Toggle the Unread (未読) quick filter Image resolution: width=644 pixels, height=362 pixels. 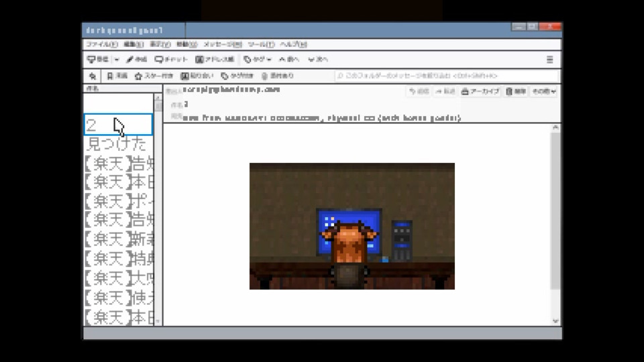(x=117, y=76)
